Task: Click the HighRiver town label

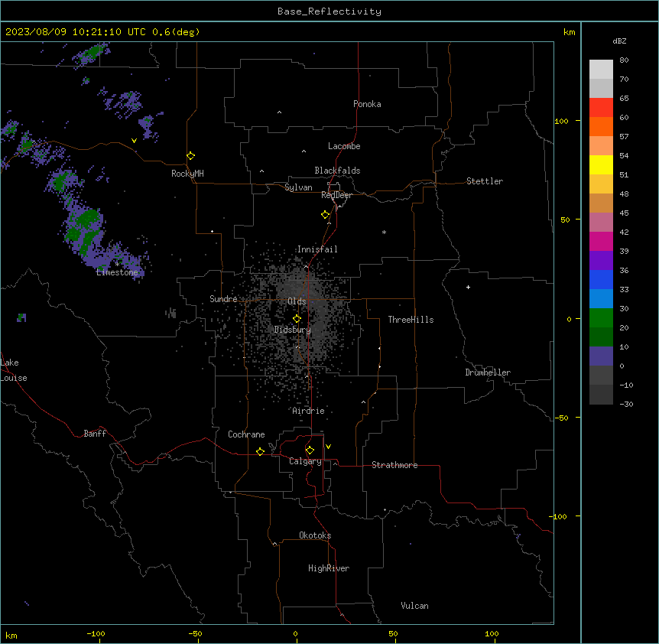Action: pos(329,568)
